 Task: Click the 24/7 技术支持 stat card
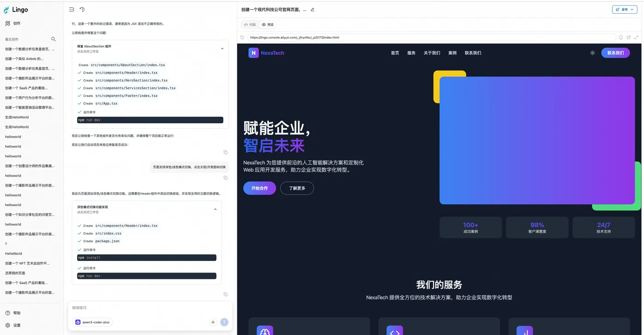pos(604,227)
